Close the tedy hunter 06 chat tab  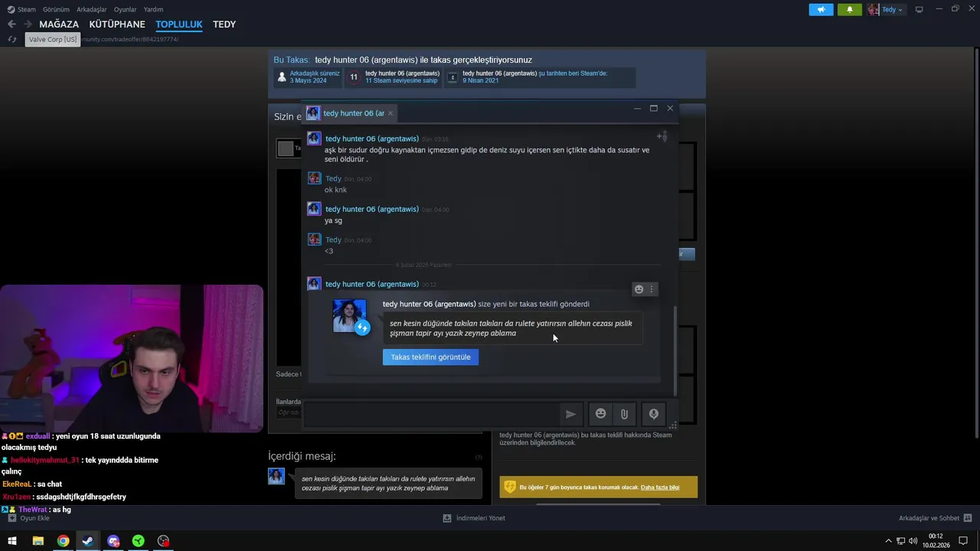390,113
